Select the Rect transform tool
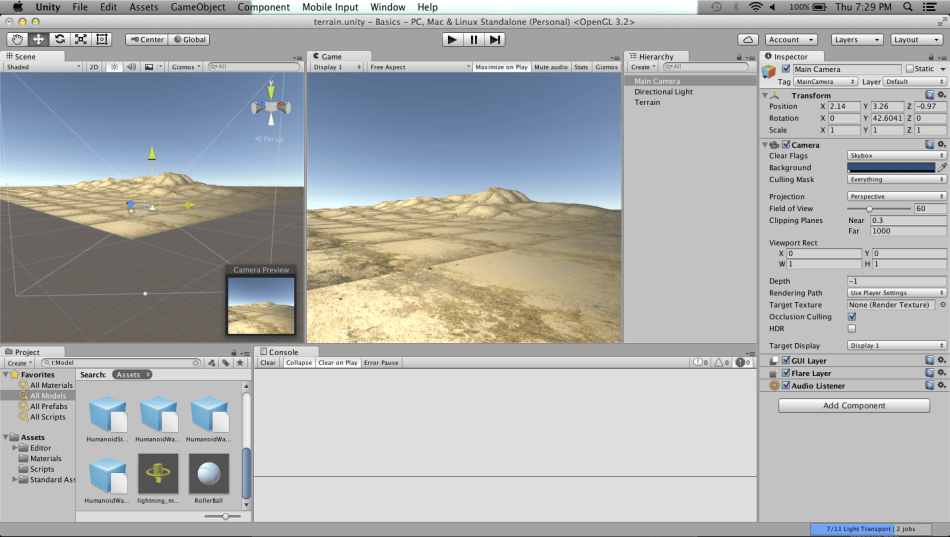 (x=102, y=39)
